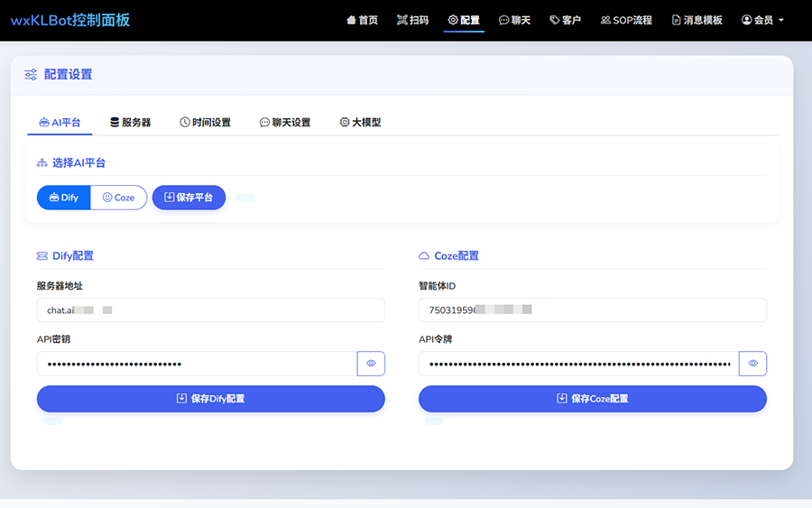Click the Coze API令牌 password field

tap(579, 364)
